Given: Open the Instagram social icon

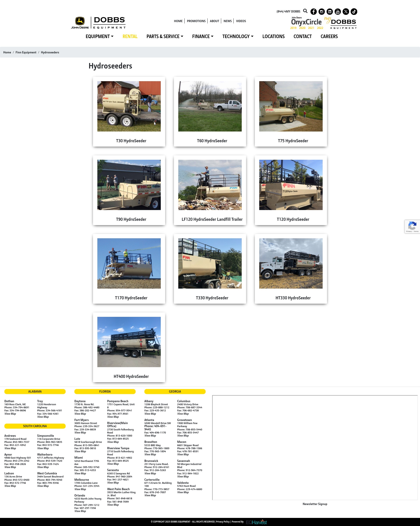Looking at the screenshot, I should click(x=322, y=11).
